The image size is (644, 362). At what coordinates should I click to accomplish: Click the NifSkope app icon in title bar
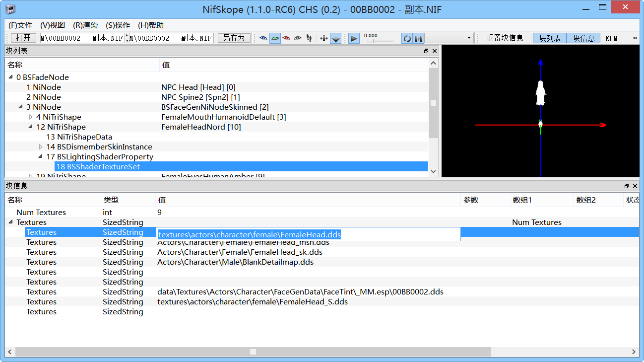[x=10, y=9]
